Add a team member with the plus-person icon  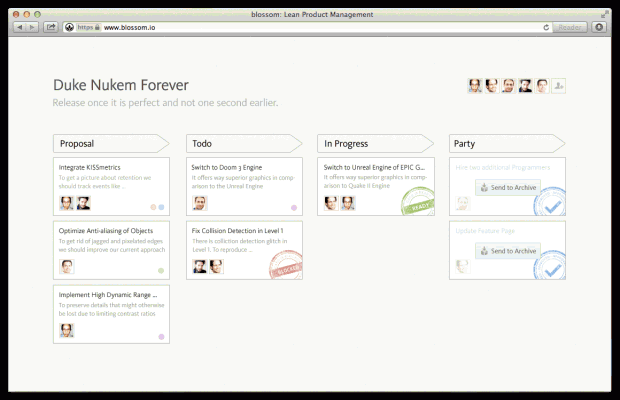click(559, 86)
